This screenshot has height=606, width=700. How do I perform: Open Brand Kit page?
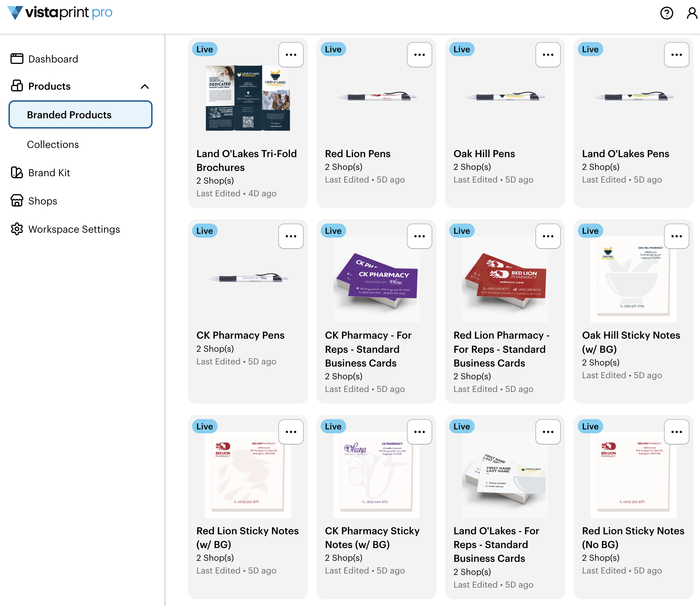pyautogui.click(x=49, y=173)
